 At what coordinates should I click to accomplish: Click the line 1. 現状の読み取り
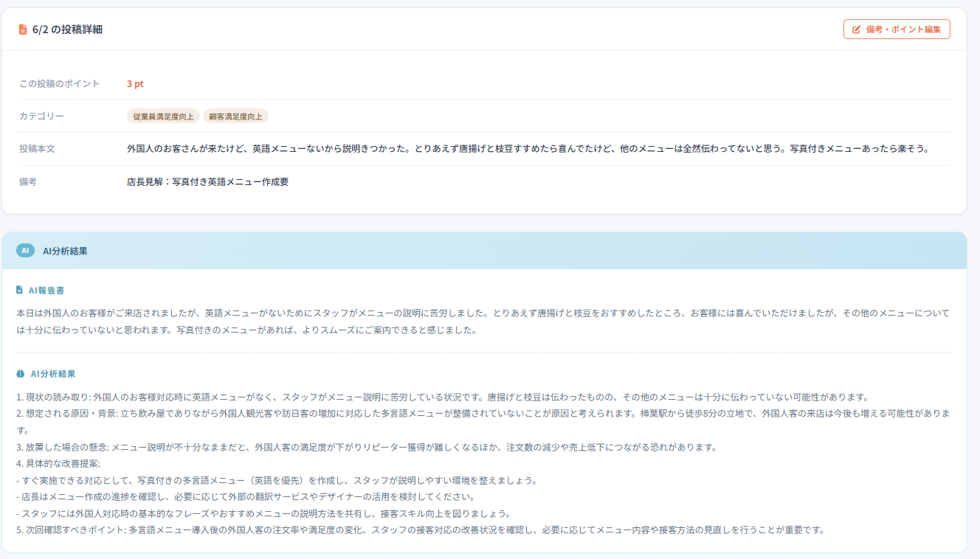(443, 397)
